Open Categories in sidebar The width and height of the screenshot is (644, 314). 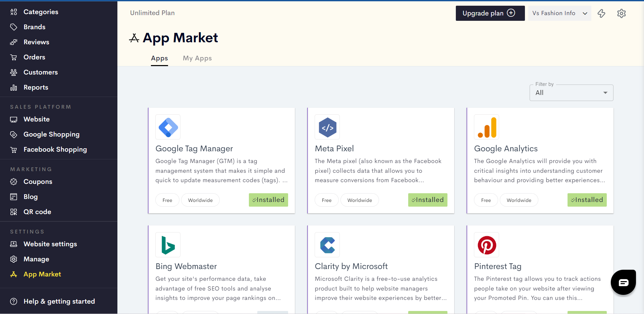tap(41, 12)
